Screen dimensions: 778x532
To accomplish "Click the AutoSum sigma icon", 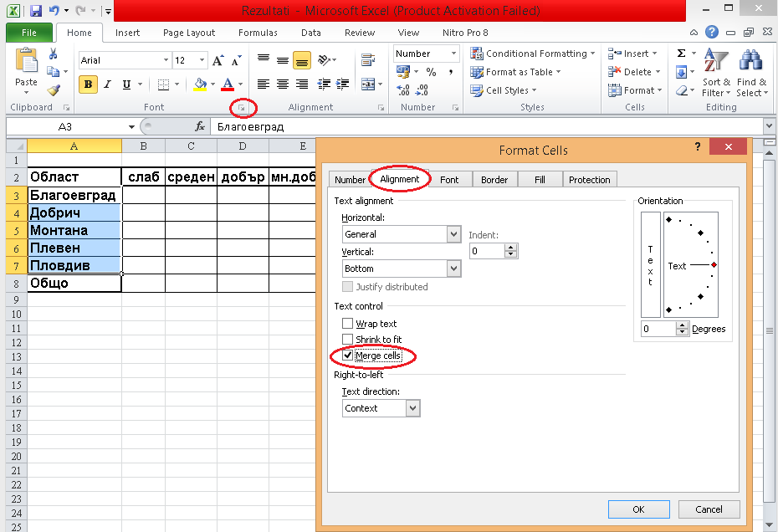I will (681, 54).
